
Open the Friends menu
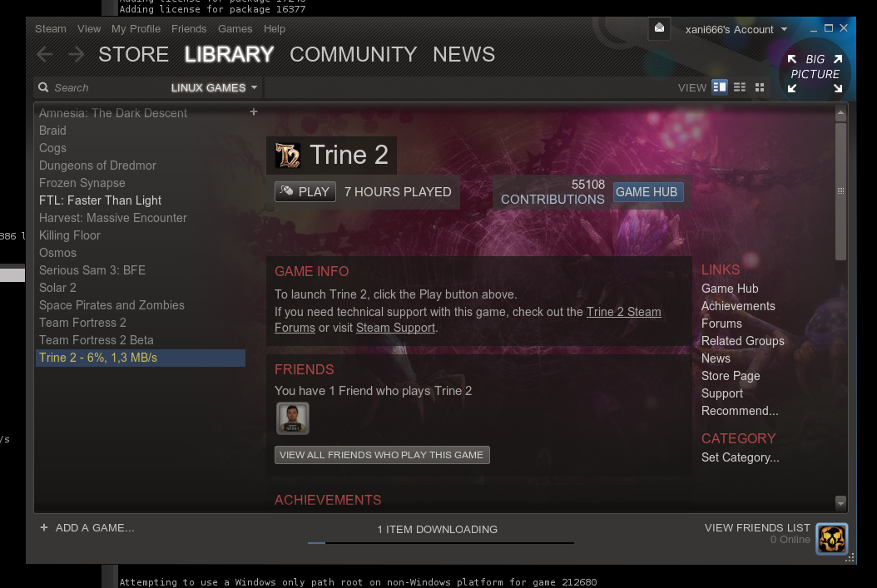[189, 28]
